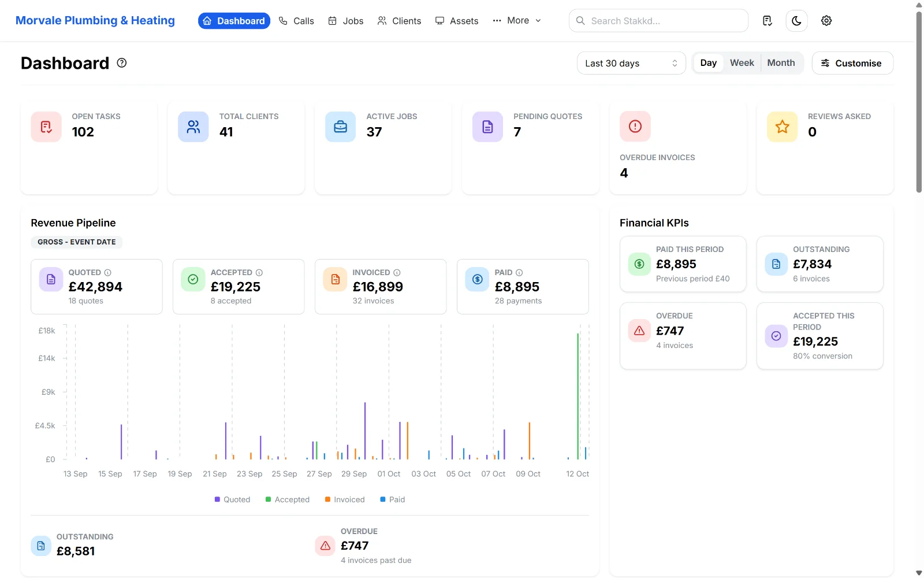Open the Outstanding £7,834 KPI card
Viewport: 924px width, 578px height.
(x=820, y=264)
